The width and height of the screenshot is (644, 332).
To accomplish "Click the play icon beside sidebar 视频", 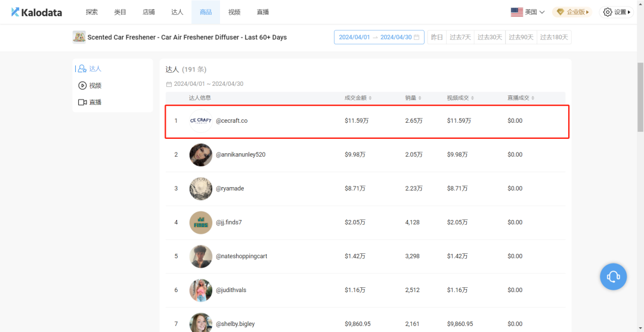I will (82, 85).
